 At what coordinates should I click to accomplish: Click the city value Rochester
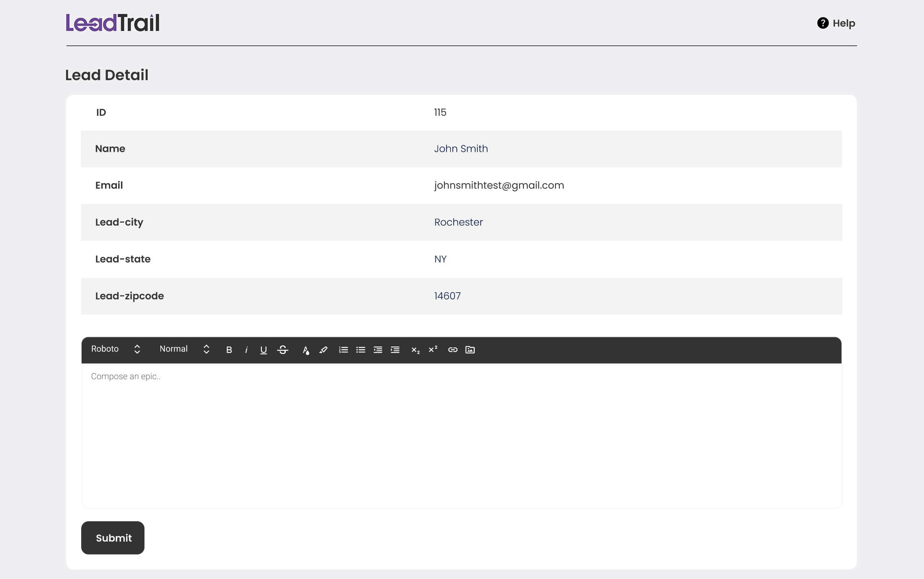458,222
